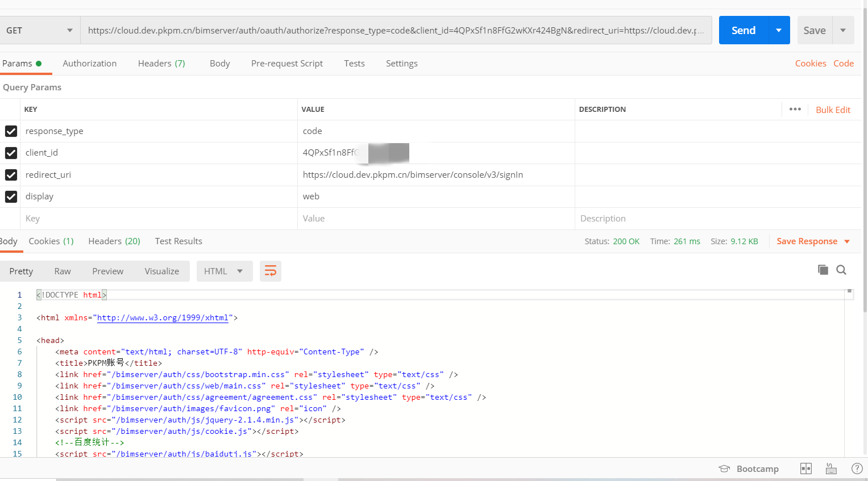
Task: Open the response Headers (20) tab
Action: (114, 241)
